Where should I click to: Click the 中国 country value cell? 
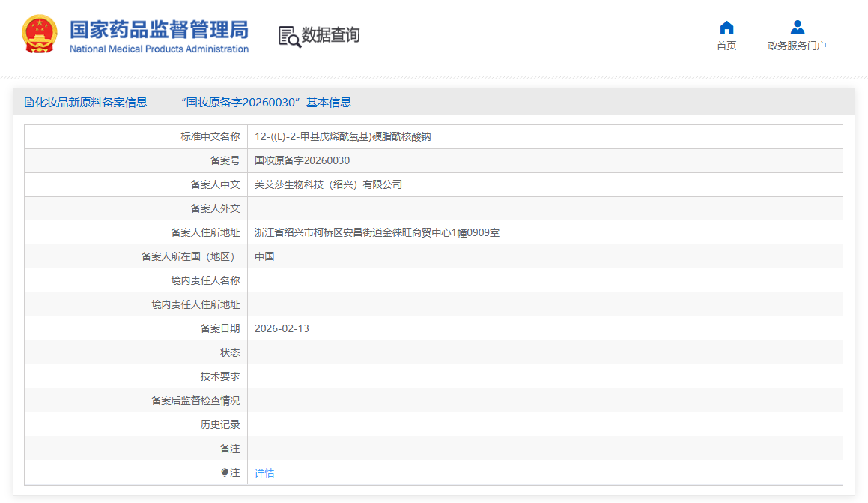[x=264, y=256]
